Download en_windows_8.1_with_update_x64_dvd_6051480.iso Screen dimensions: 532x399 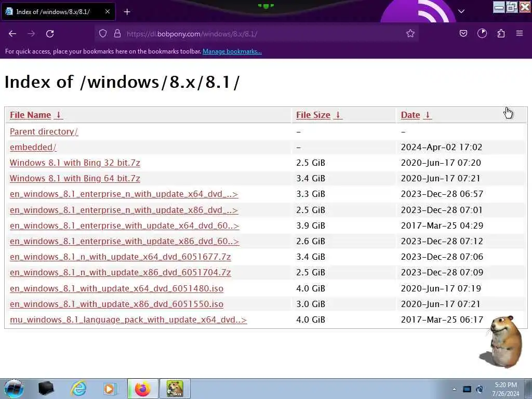pos(117,288)
